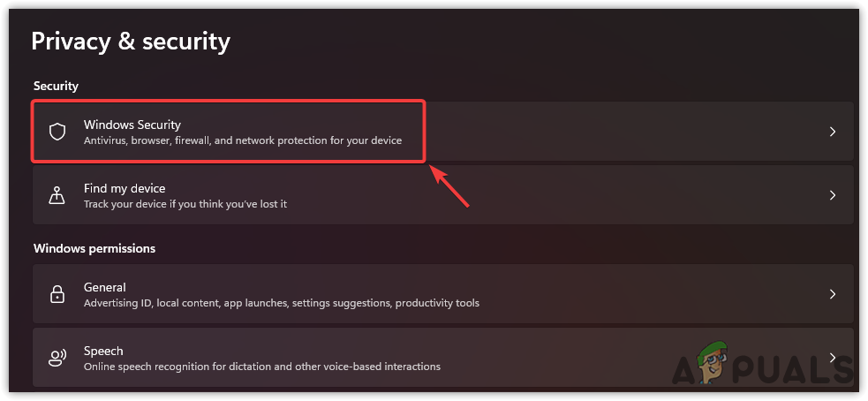Click the Online speech recognition description text

coord(262,367)
